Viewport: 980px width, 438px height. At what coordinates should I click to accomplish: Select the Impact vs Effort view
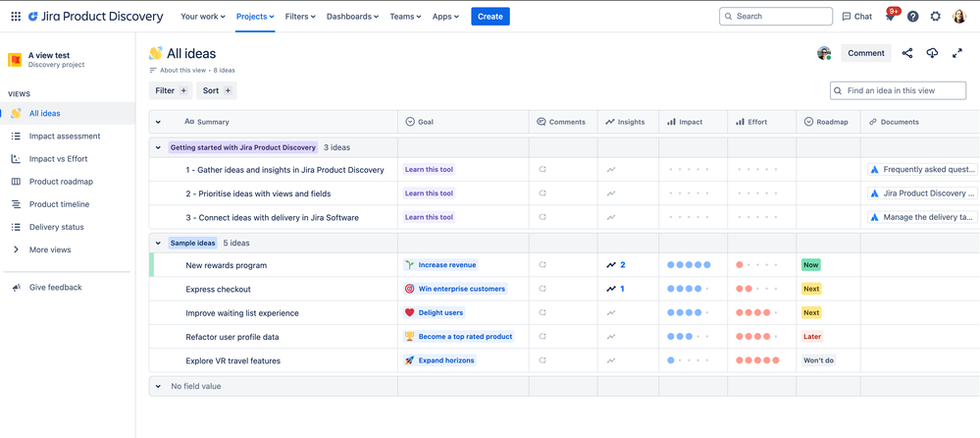(58, 159)
